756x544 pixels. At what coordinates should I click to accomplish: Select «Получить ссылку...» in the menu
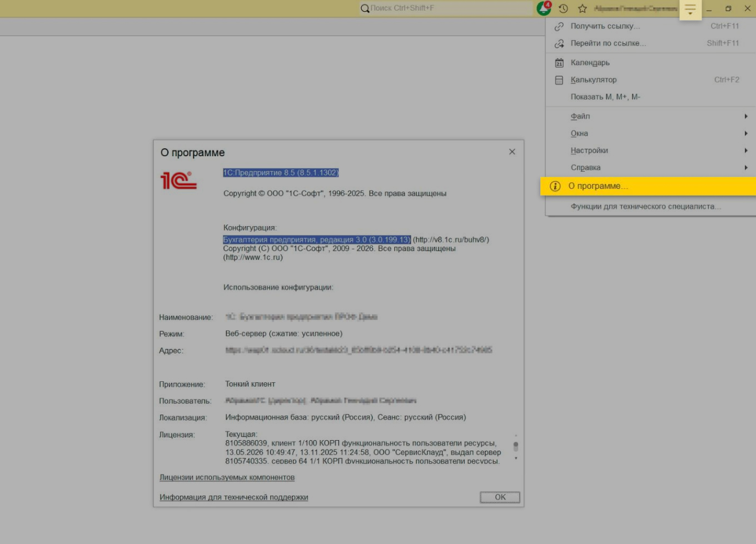[x=650, y=26]
